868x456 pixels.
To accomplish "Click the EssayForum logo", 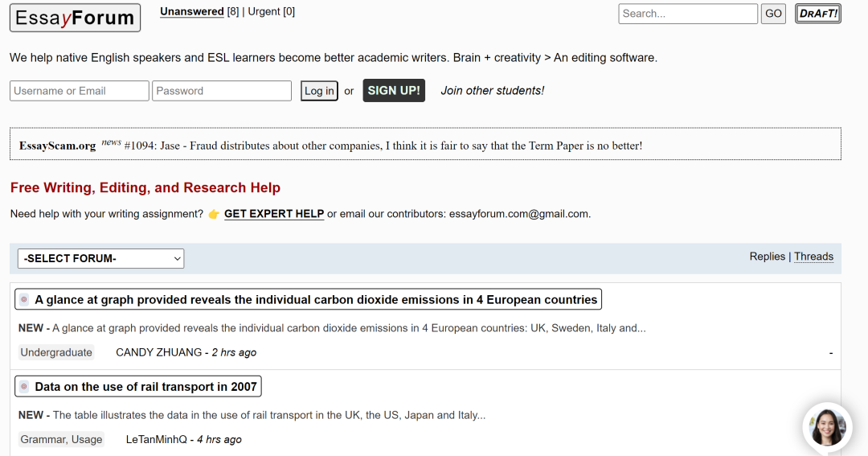I will point(75,18).
